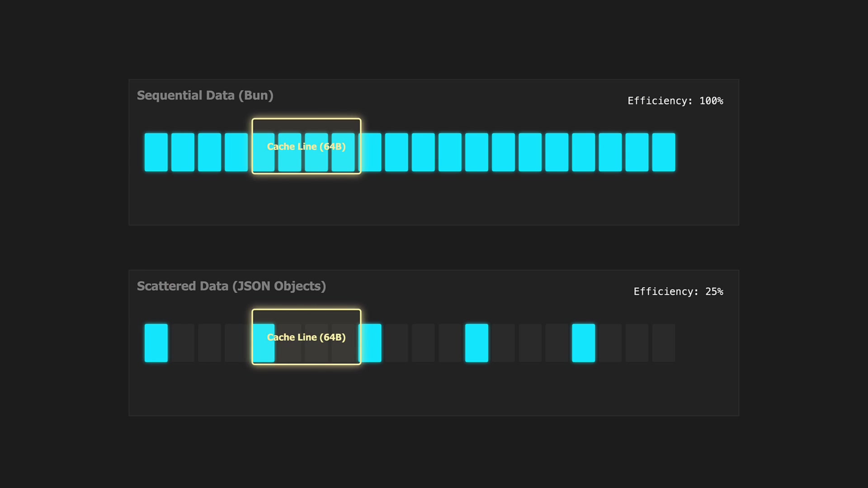Click the 'Efficiency: 25%' label

[x=678, y=291]
